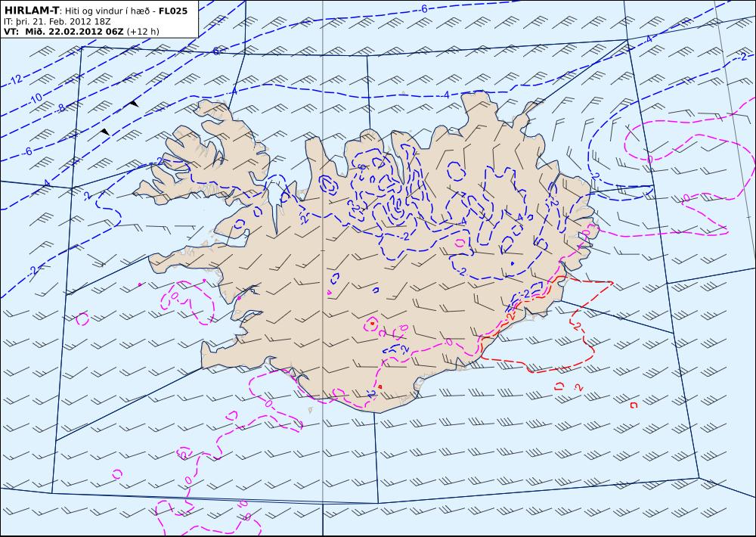The image size is (756, 537).
Task: Click the '(+12 h)' forecast offset text
Action: point(143,32)
